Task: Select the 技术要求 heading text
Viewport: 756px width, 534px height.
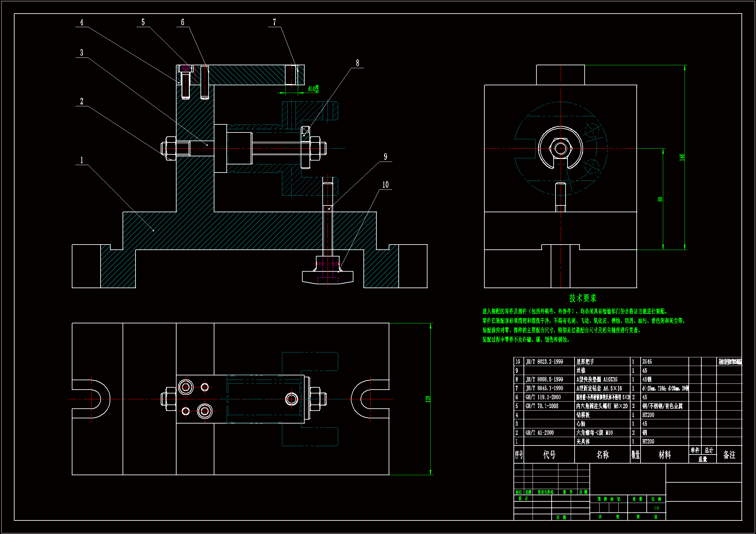Action: 582,298
